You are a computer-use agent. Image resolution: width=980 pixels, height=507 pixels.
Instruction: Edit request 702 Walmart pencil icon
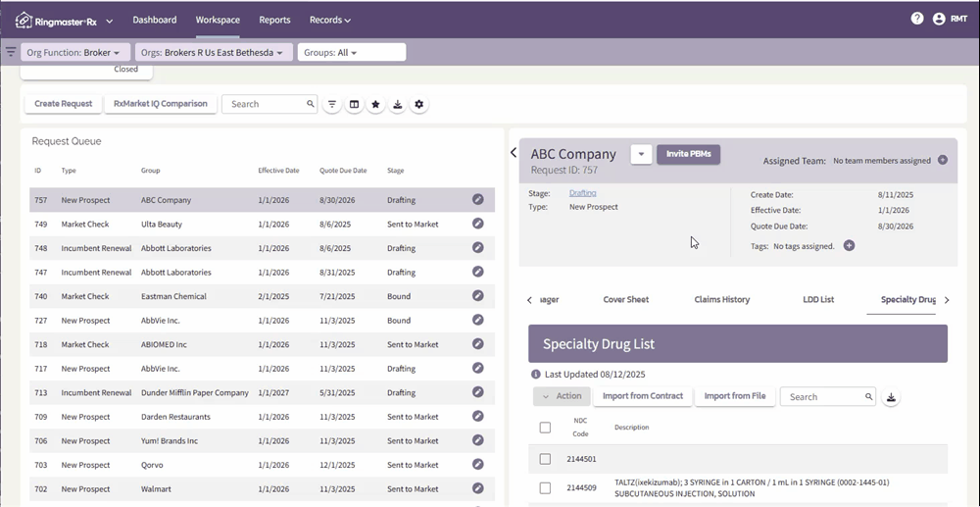[x=477, y=488]
